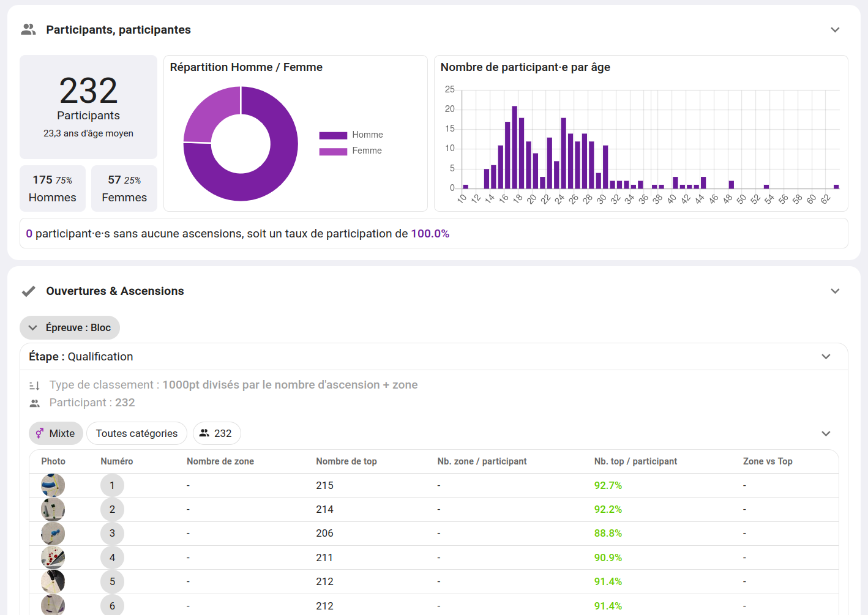Click the green 92.7% top percentage value
The height and width of the screenshot is (615, 868).
608,485
